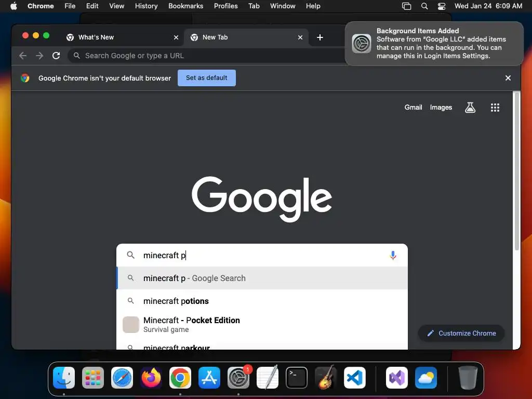Image resolution: width=532 pixels, height=399 pixels.
Task: Open the Window menu
Action: click(283, 6)
